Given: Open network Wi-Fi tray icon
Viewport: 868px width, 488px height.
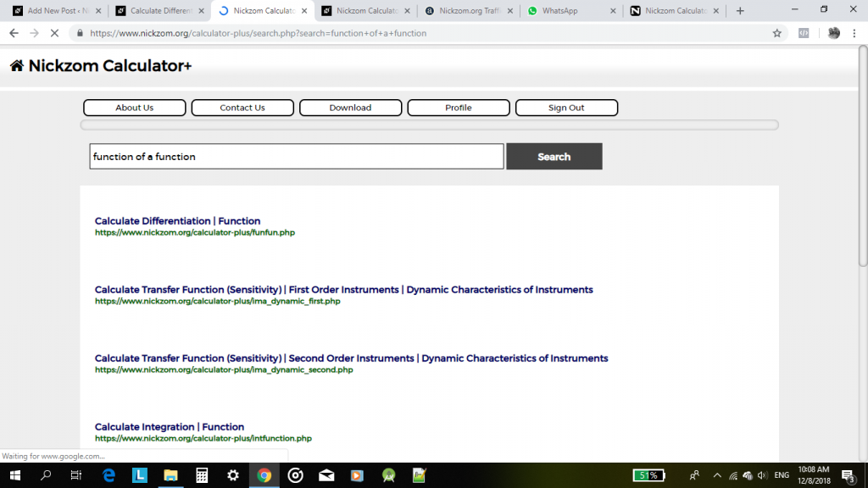Looking at the screenshot, I should coord(733,475).
